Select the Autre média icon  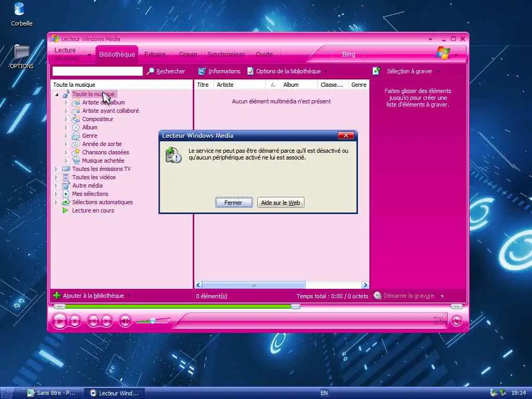66,185
